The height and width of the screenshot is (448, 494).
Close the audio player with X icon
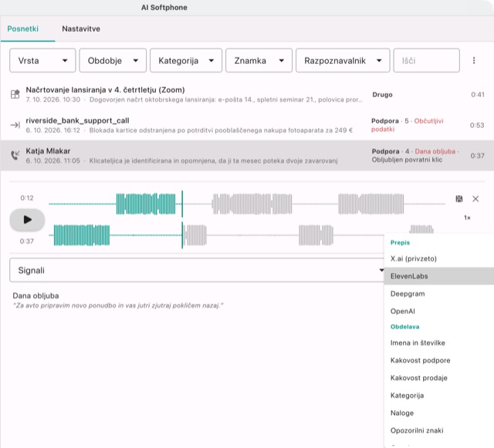click(475, 199)
